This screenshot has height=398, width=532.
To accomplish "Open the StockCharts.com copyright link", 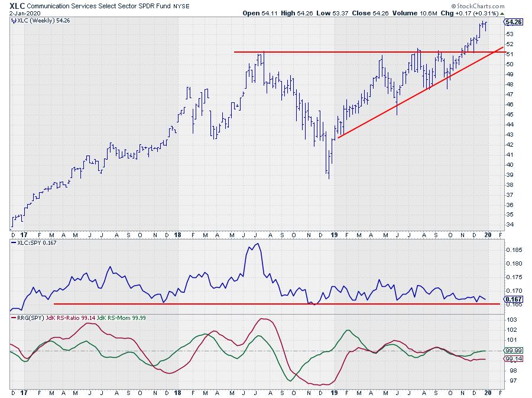I will click(478, 6).
